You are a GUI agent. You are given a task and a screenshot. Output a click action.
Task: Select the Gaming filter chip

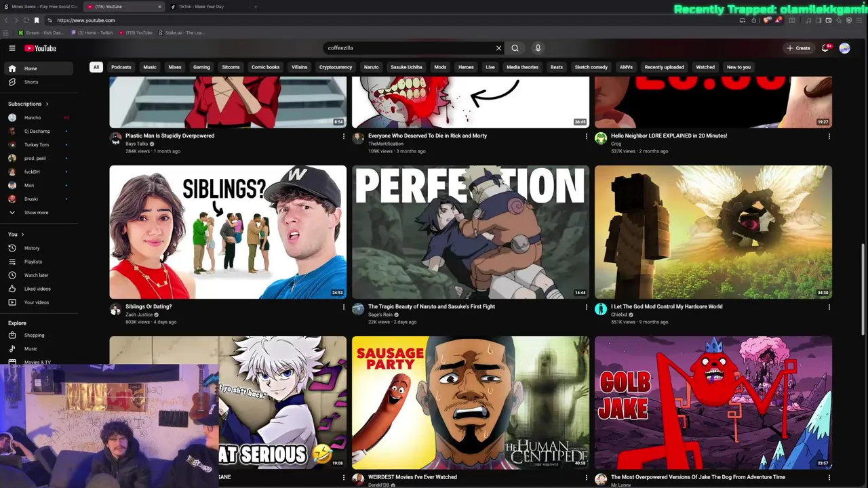tap(201, 67)
